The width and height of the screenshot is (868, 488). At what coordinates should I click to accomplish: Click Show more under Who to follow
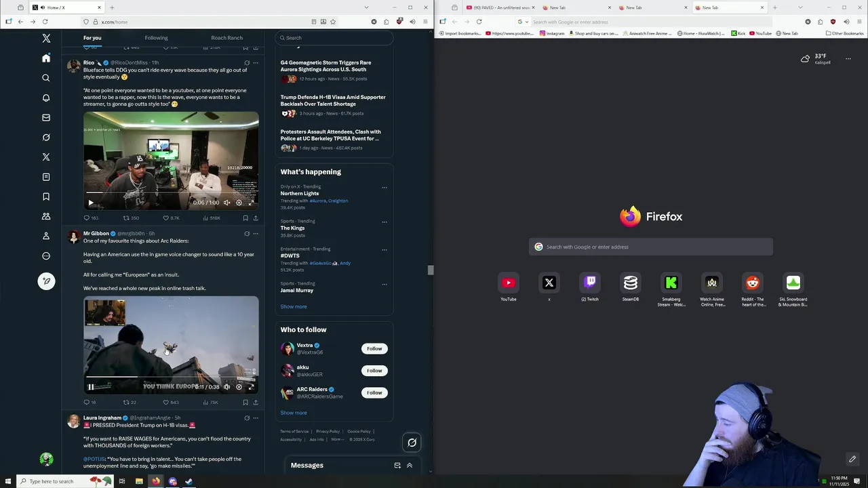pyautogui.click(x=294, y=413)
